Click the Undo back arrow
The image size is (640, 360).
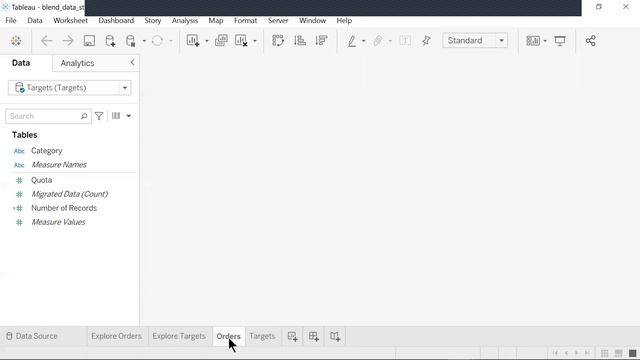click(x=47, y=40)
